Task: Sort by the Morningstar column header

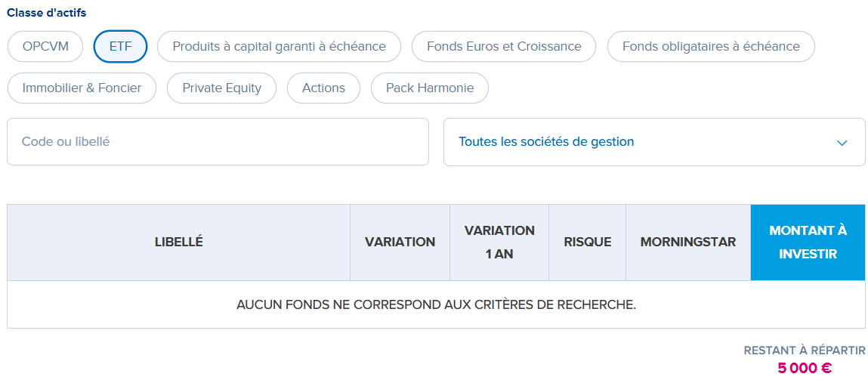Action: 688,242
